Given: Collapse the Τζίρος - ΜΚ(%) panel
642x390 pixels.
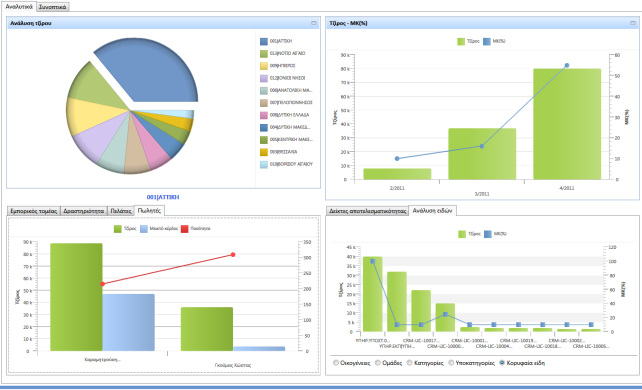Looking at the screenshot, I should coord(633,23).
